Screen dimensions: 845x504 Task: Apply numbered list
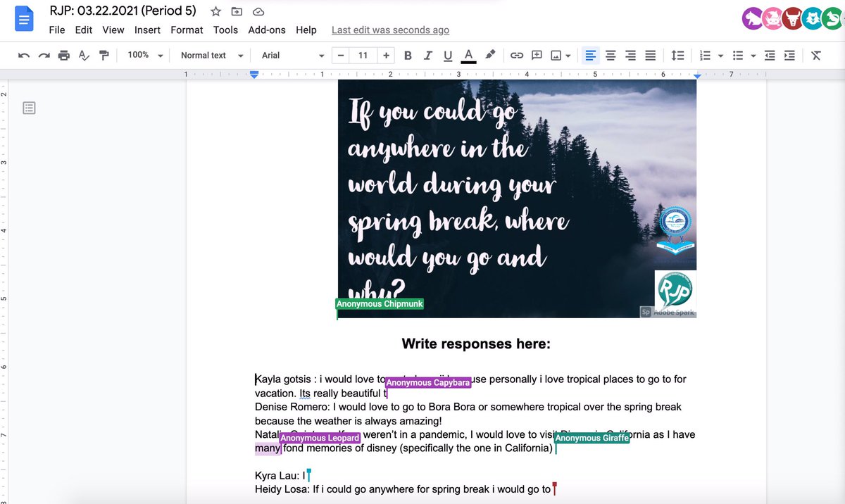[705, 55]
